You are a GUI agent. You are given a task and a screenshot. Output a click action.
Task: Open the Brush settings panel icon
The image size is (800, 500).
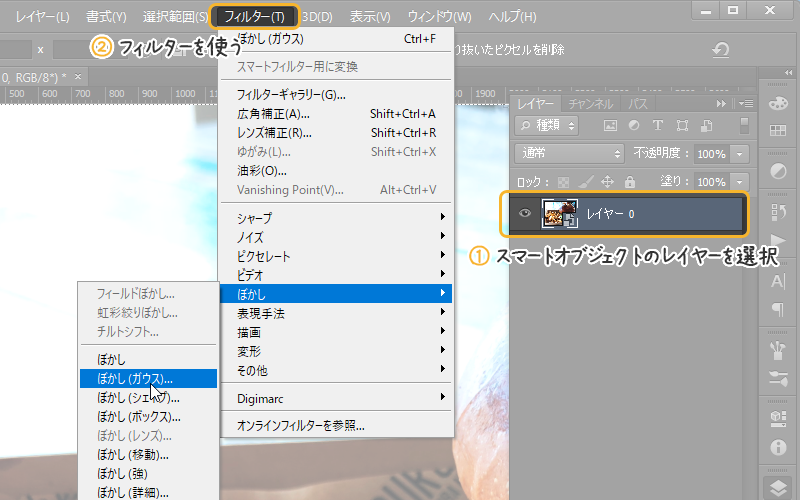pyautogui.click(x=778, y=378)
